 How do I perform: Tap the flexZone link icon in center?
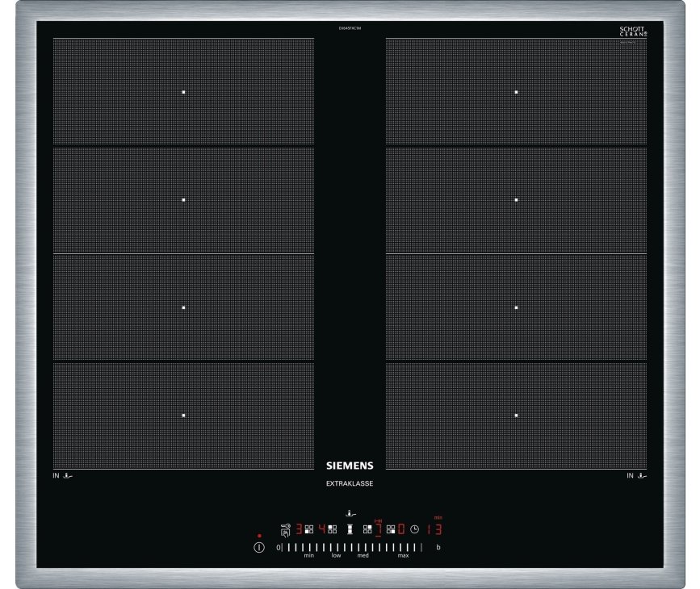(350, 529)
